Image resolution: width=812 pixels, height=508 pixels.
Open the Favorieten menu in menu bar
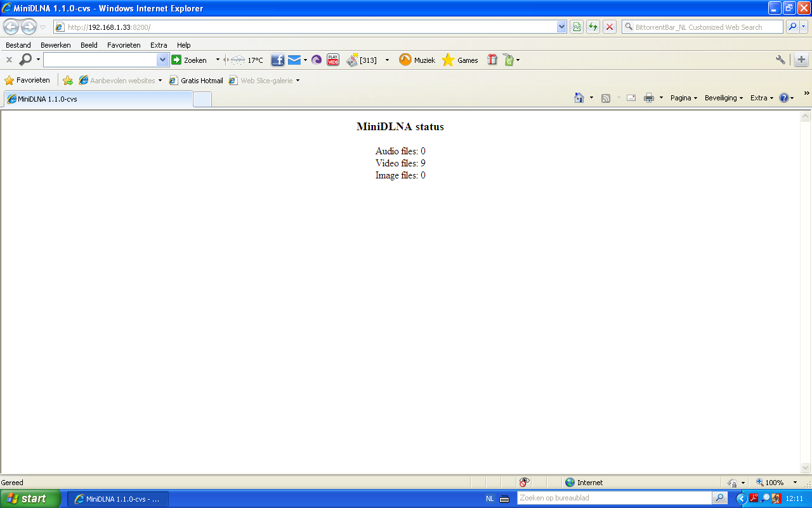coord(124,45)
